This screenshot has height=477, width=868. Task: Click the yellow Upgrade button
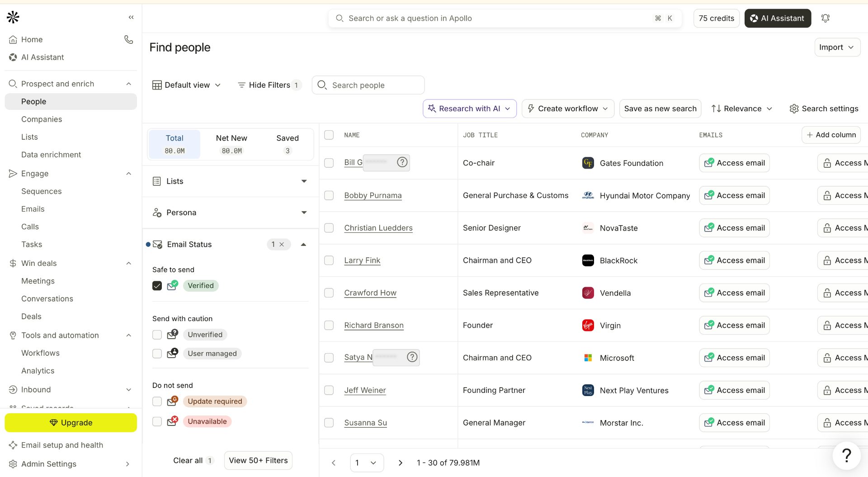(x=71, y=422)
